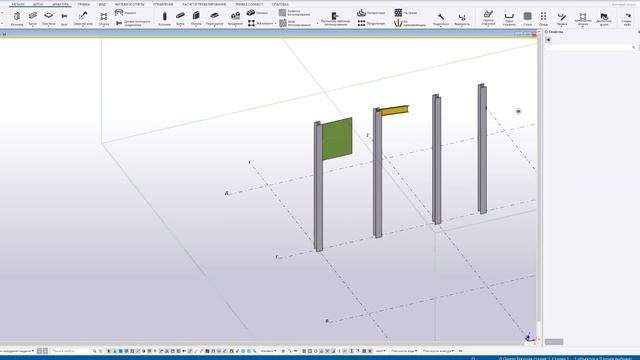Switch to the ВИД ribbon tab
Viewport: 640px width, 360px height.
(x=102, y=4)
